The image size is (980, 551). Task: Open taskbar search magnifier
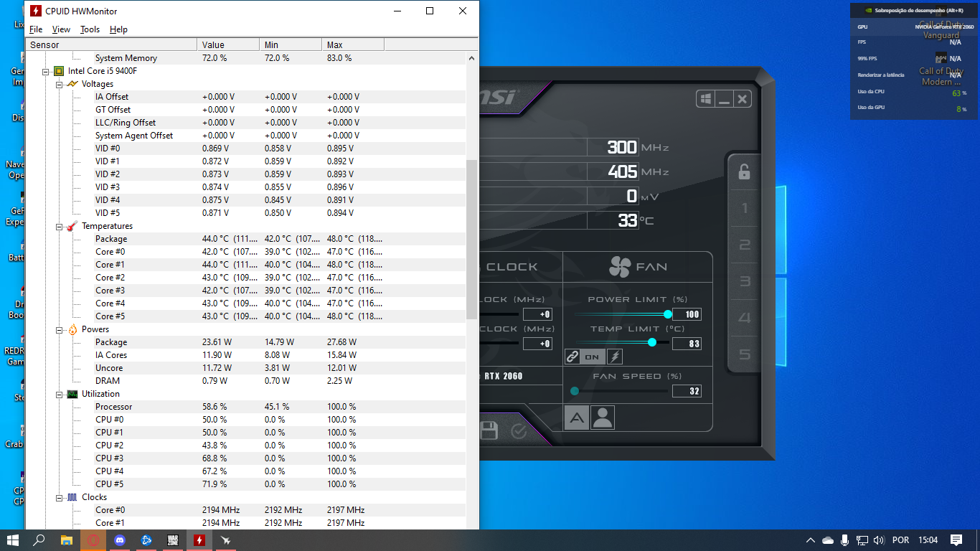(x=39, y=540)
